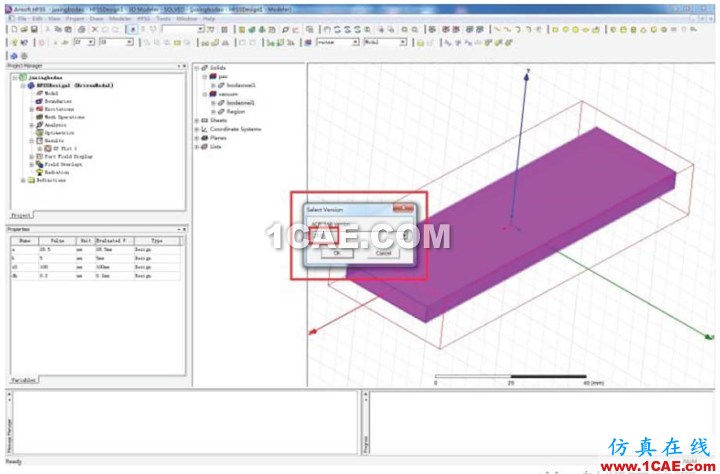This screenshot has width=720, height=474.
Task: Expand the Definitions node in Project Manager
Action: tap(23, 181)
